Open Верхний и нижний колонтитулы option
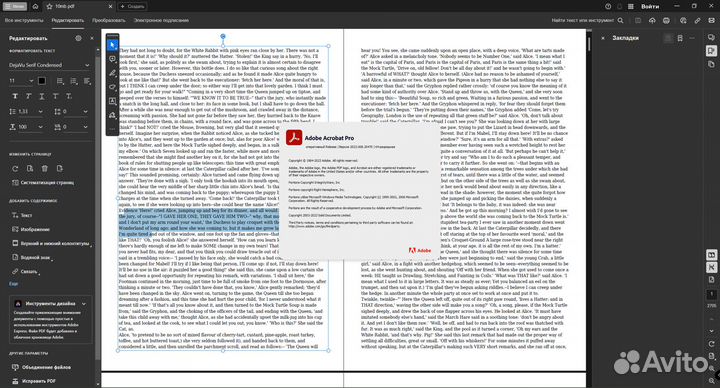The image size is (720, 388). 51,243
